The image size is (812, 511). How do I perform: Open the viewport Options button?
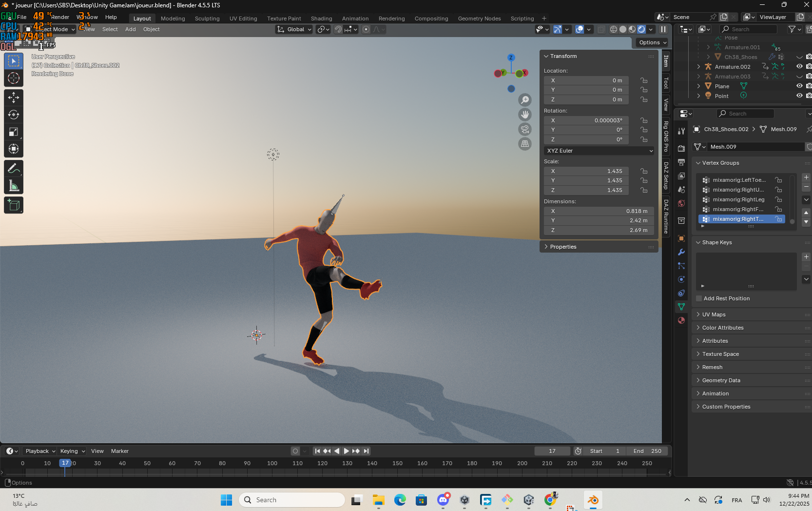(653, 42)
